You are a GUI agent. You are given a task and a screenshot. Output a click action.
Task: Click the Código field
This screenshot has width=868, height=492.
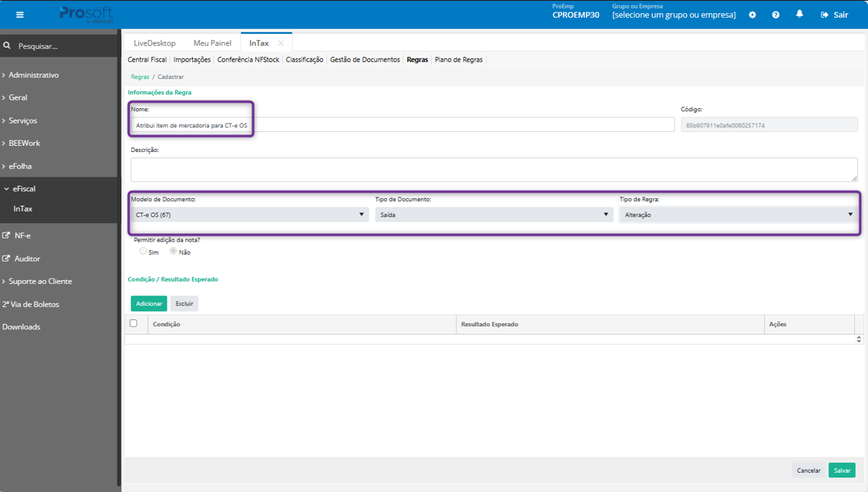770,125
